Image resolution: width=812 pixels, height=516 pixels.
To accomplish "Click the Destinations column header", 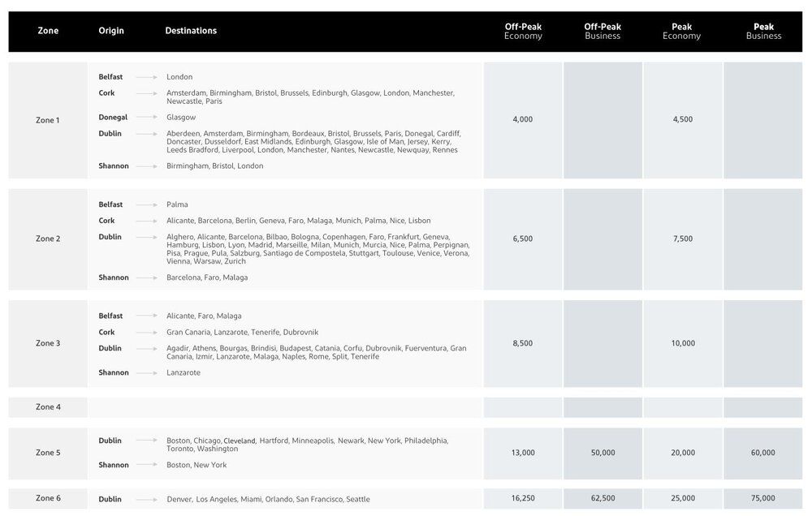I will 191,32.
